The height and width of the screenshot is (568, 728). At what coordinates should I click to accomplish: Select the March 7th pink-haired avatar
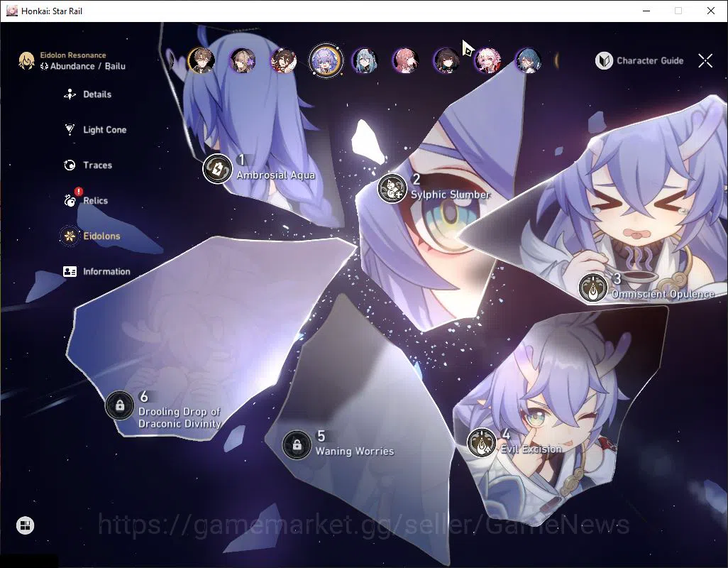(x=487, y=61)
